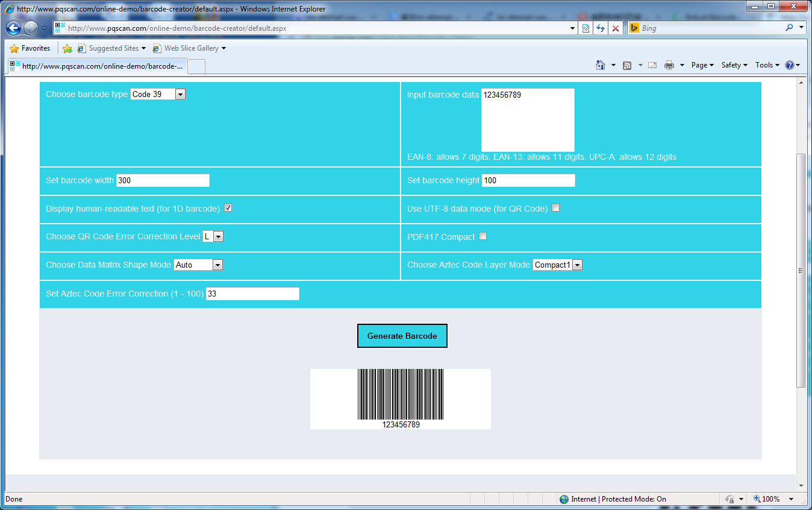Expand the address bar history dropdown arrow

click(572, 28)
